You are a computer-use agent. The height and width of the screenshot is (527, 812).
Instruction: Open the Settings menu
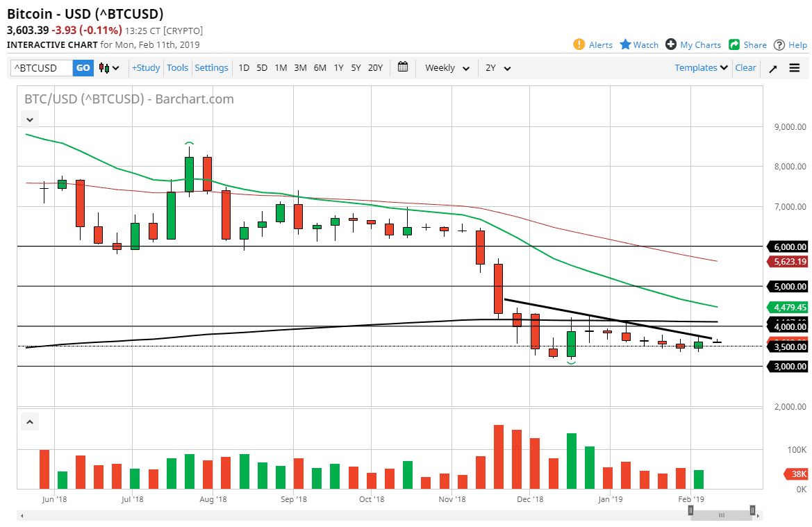pyautogui.click(x=211, y=67)
